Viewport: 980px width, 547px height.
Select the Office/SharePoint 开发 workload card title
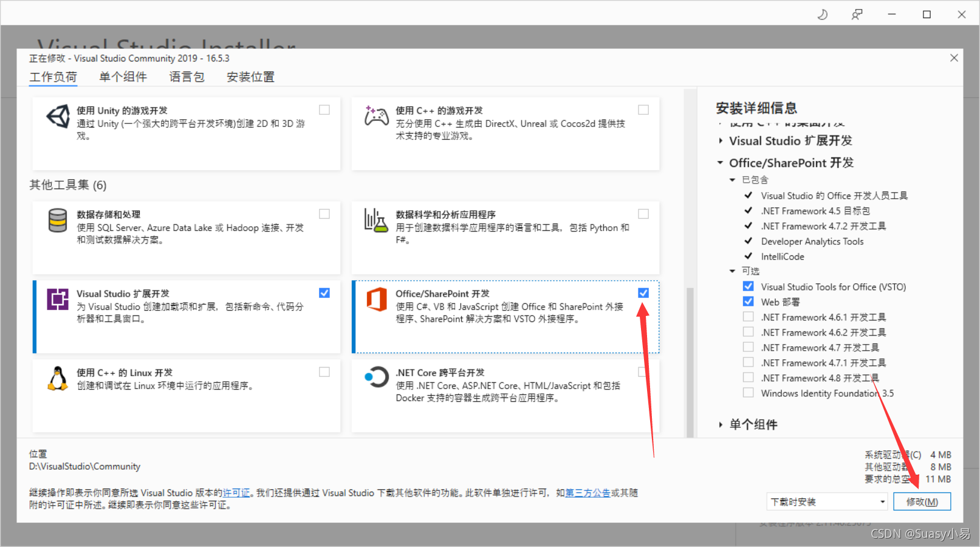(442, 294)
